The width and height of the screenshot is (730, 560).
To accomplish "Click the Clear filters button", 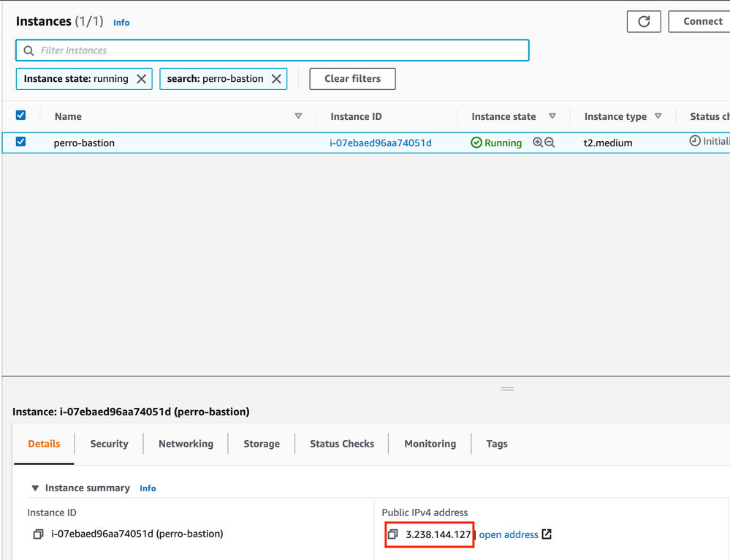I will (x=352, y=79).
